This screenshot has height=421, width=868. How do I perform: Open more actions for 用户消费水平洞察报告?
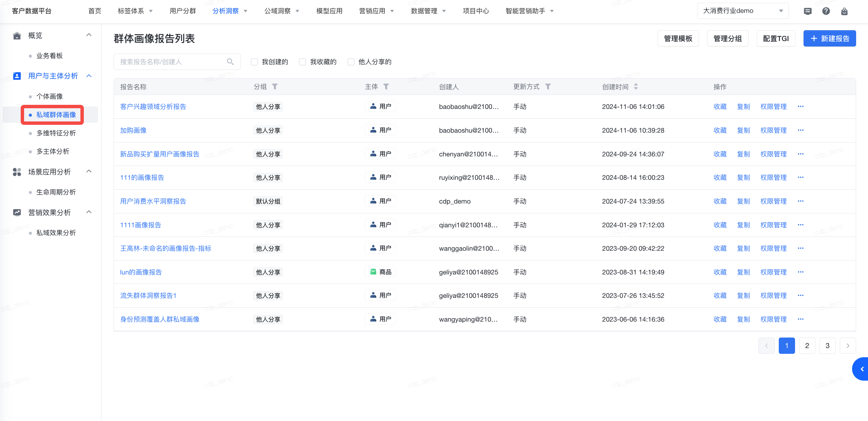801,201
